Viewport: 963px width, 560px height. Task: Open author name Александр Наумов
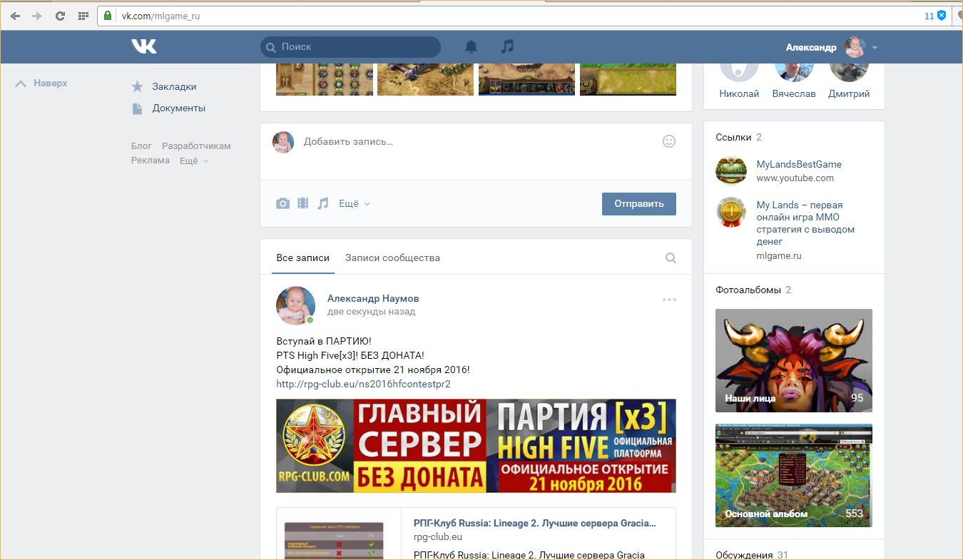373,298
